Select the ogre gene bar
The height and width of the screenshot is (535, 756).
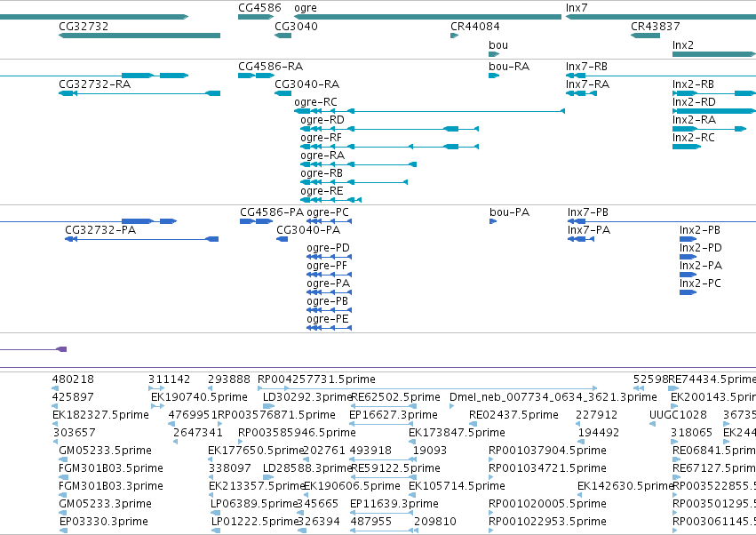tap(427, 17)
